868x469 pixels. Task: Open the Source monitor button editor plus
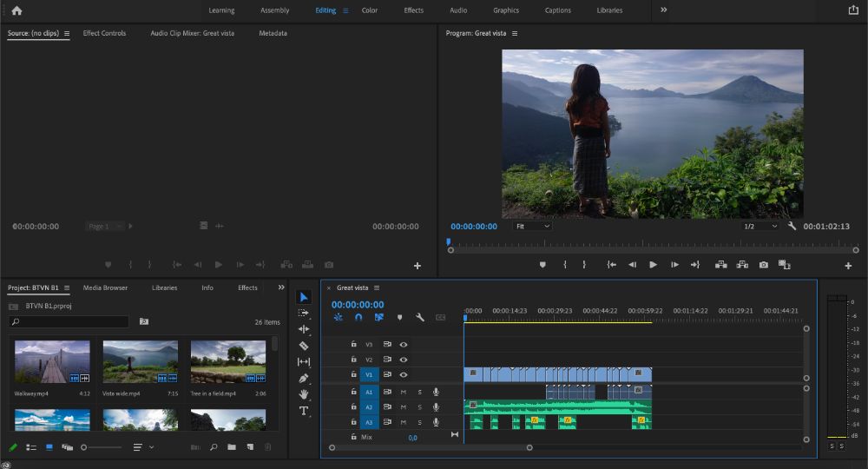[418, 266]
